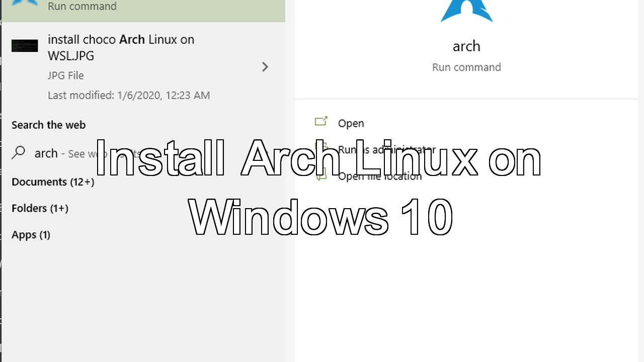Choose Run as administrator for arch

point(386,150)
